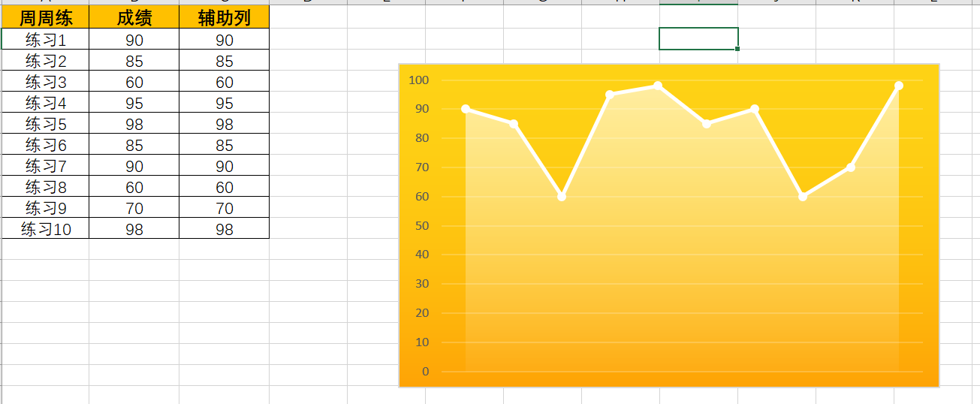This screenshot has width=980, height=404.
Task: Select the ninth line marker at 70
Action: point(851,167)
